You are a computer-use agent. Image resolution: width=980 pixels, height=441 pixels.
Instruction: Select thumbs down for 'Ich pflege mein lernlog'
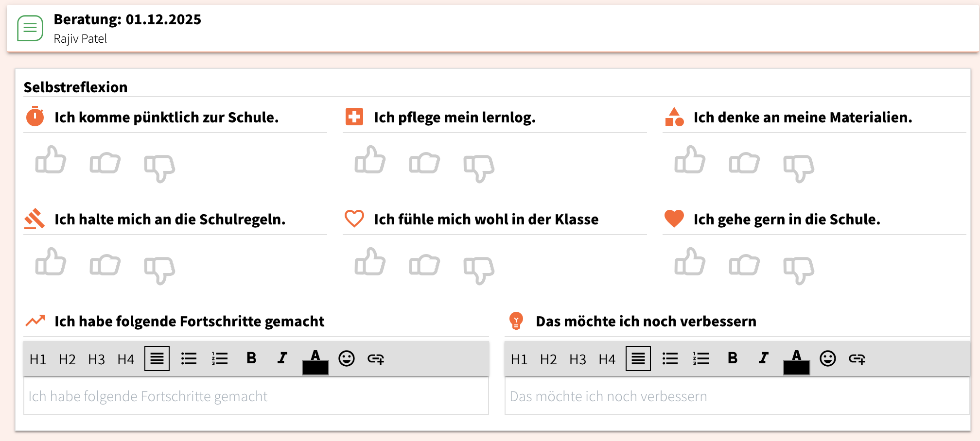coord(479,168)
